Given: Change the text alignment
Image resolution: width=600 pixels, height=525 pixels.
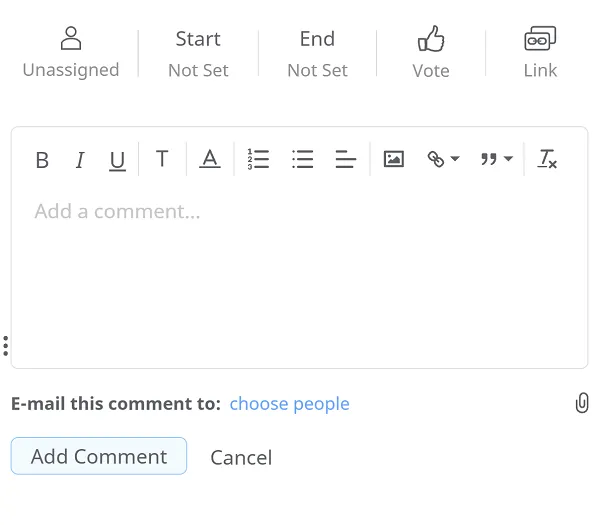Looking at the screenshot, I should point(346,159).
